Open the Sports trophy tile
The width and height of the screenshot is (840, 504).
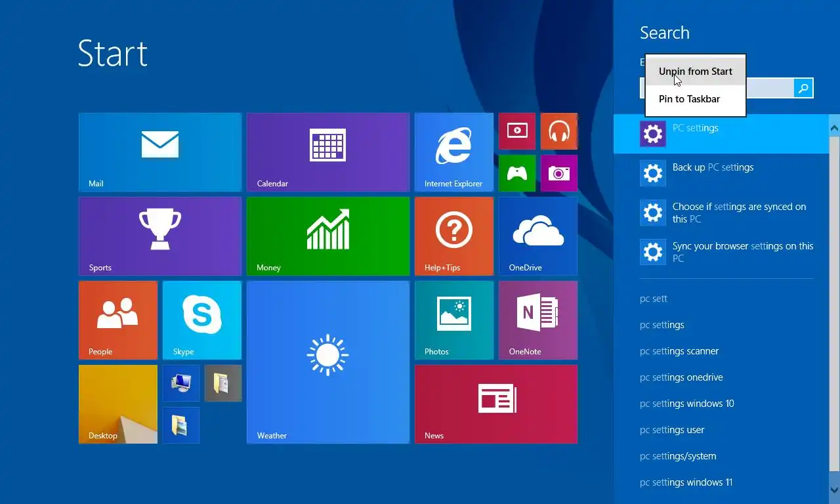point(160,236)
